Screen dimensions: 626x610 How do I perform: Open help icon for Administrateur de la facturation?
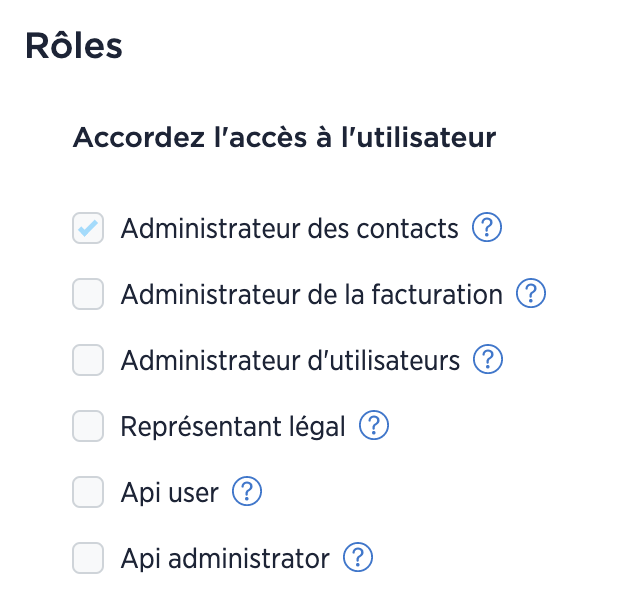[x=531, y=293]
